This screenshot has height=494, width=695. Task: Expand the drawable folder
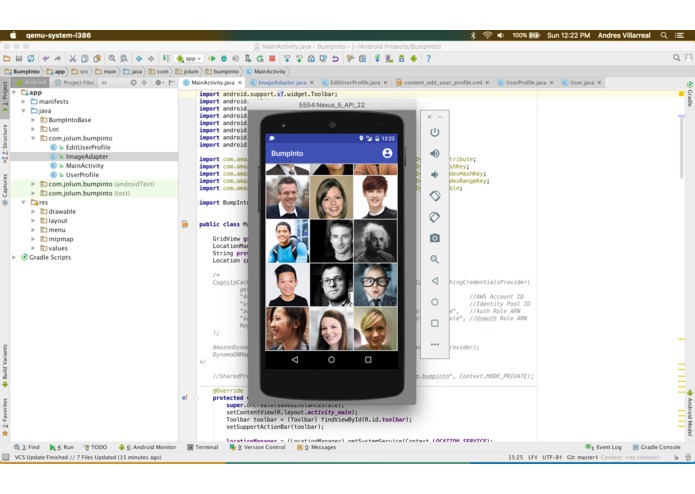pos(33,211)
